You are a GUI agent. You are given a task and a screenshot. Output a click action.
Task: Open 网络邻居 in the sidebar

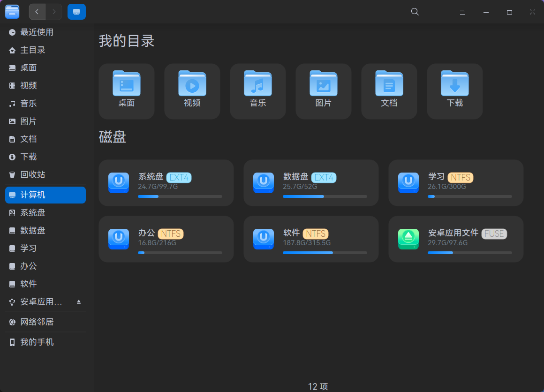(x=45, y=322)
